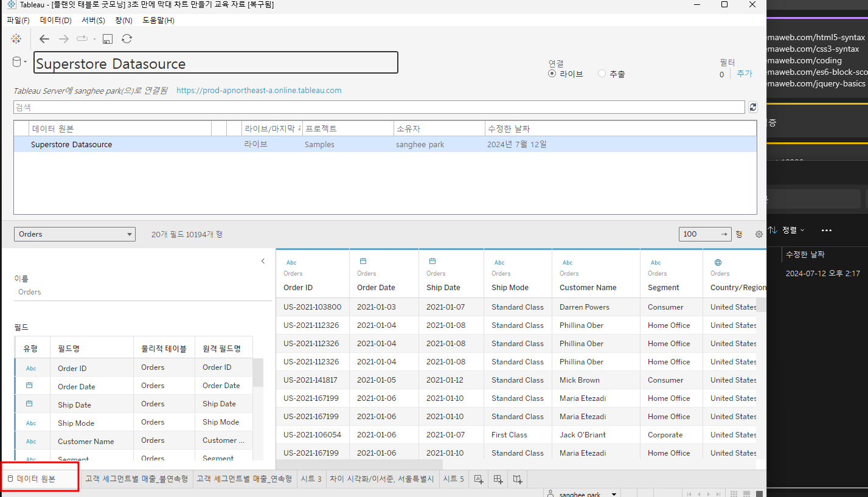This screenshot has width=868, height=497.
Task: Click the refresh icon beside the search box
Action: pyautogui.click(x=753, y=107)
